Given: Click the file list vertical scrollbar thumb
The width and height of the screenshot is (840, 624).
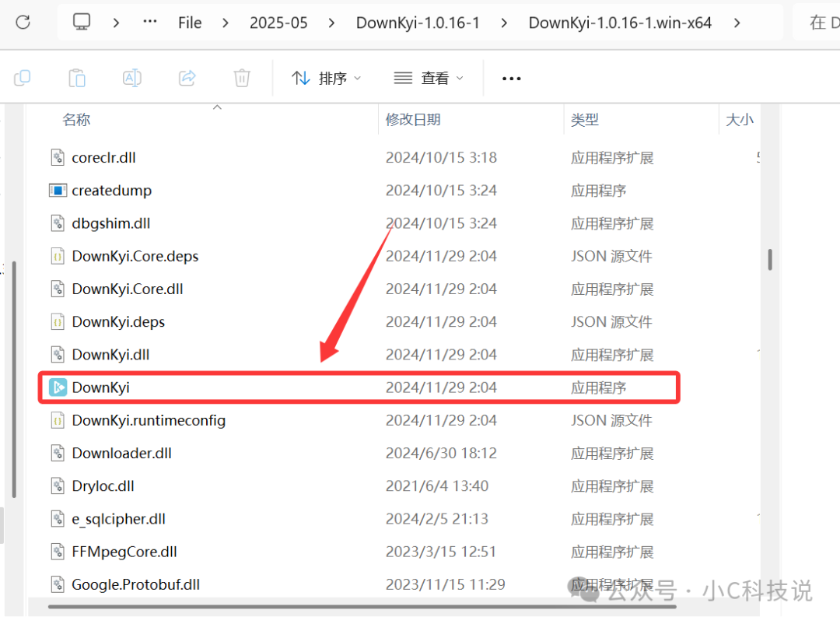Looking at the screenshot, I should [x=770, y=259].
